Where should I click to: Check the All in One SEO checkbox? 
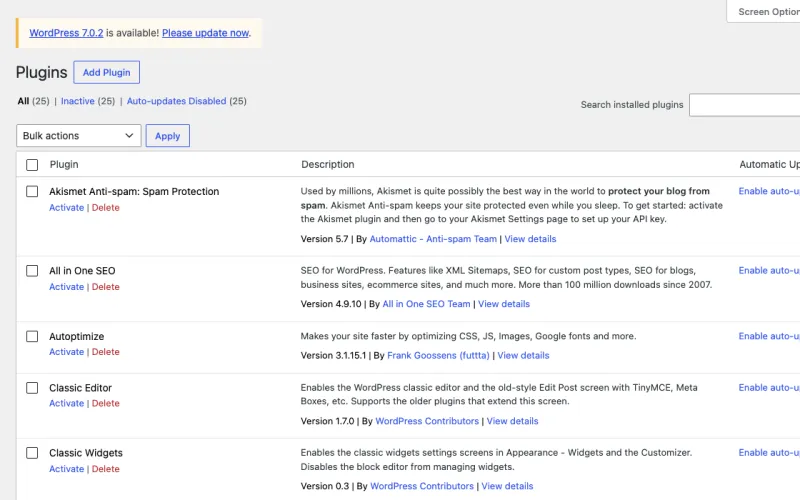pos(32,271)
